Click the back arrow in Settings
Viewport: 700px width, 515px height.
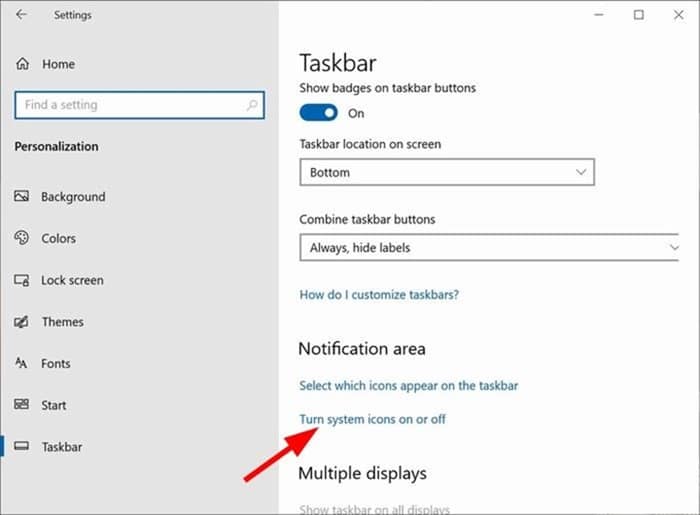[x=21, y=15]
